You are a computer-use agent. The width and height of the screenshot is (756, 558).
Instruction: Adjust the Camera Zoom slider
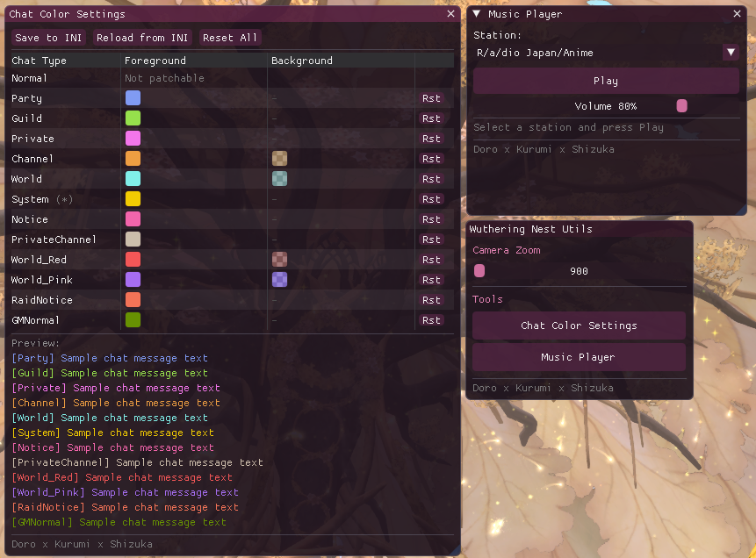click(x=579, y=271)
